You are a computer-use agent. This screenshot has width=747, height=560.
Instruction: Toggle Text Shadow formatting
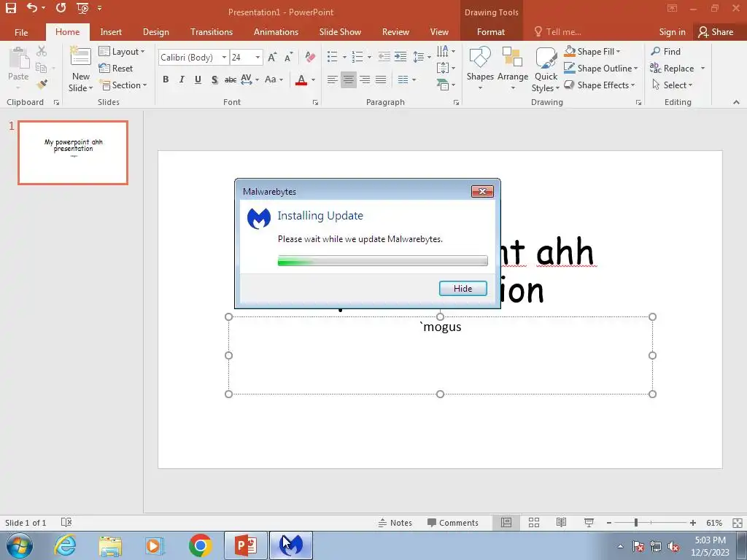(214, 79)
